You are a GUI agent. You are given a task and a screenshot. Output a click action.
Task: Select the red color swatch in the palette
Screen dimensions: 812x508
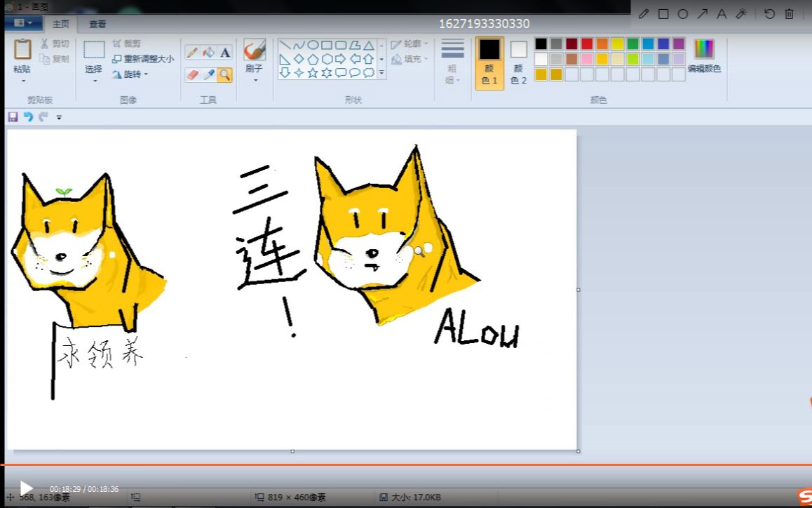tap(587, 44)
